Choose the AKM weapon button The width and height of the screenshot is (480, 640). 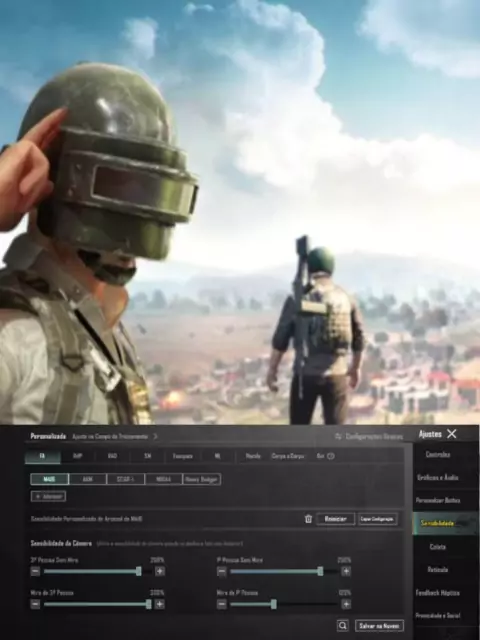pos(87,479)
